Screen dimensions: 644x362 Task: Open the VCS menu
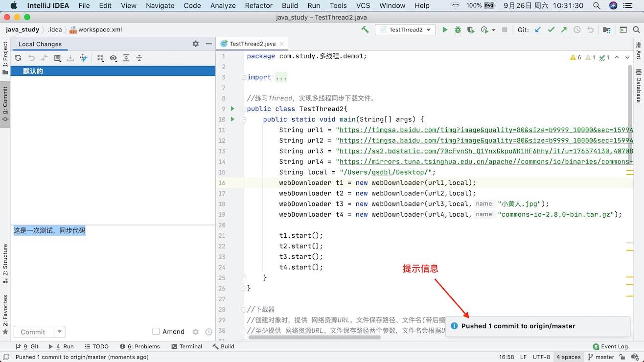[x=363, y=6]
